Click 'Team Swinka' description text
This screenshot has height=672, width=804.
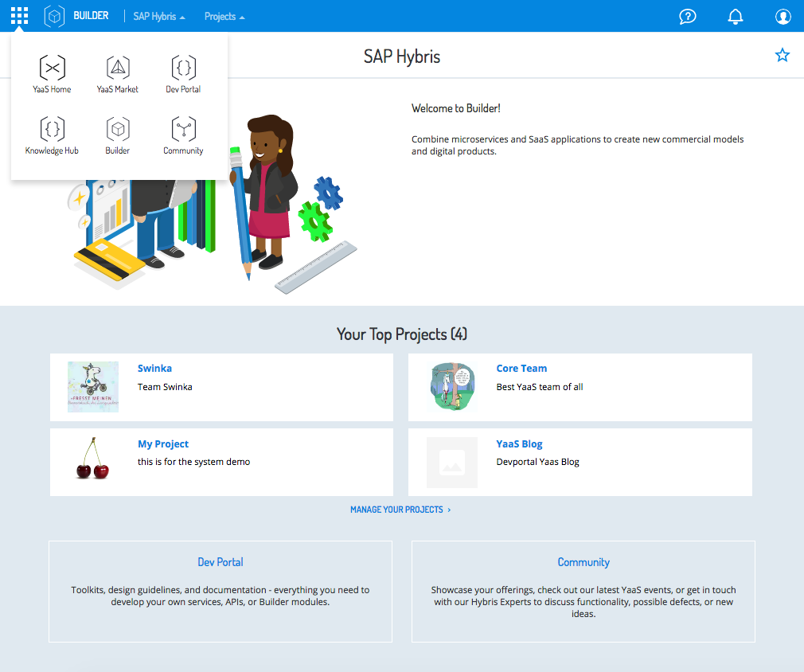click(165, 387)
